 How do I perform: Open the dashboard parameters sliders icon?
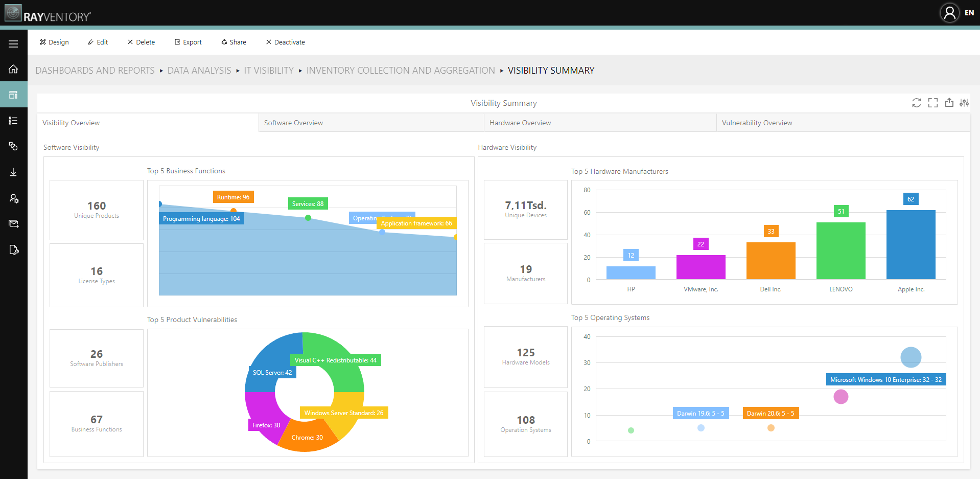pos(964,103)
